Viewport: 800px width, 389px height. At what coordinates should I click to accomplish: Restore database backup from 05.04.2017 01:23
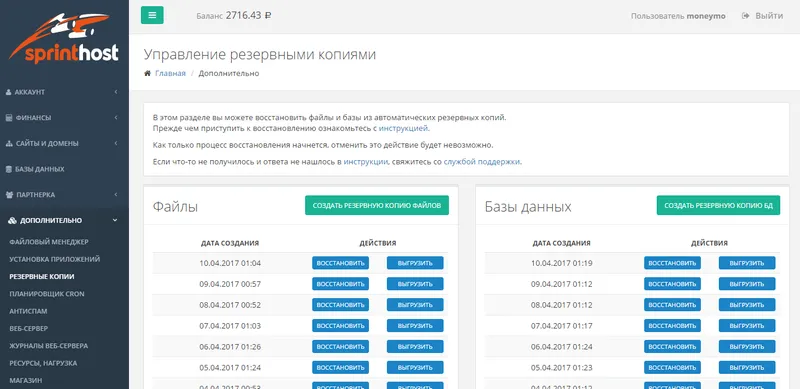click(672, 368)
